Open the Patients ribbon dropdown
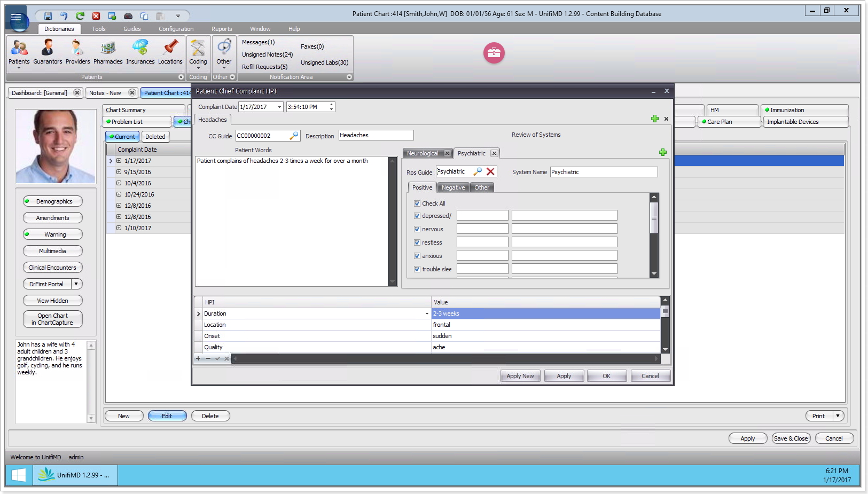 pos(19,68)
